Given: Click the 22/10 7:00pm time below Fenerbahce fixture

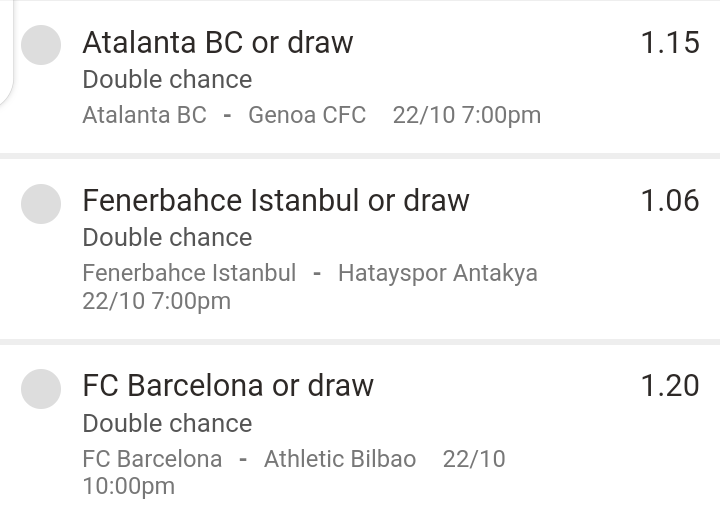Looking at the screenshot, I should click(156, 301).
